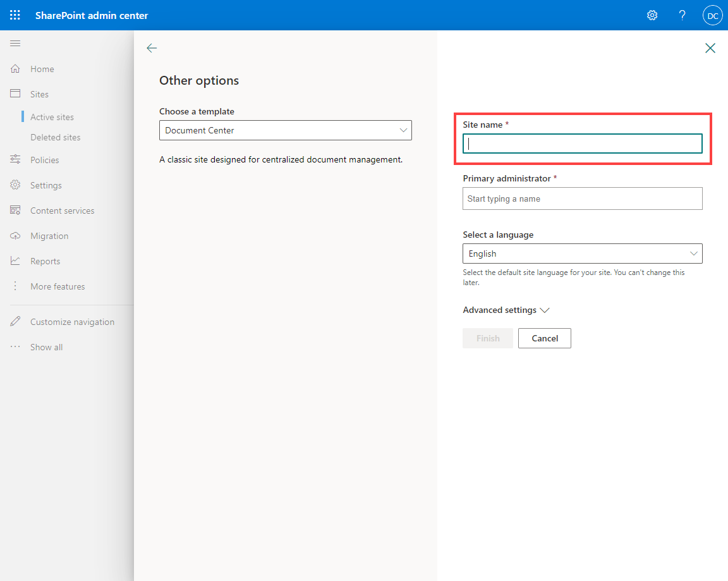Click the Home house icon
This screenshot has width=728, height=581.
(15, 69)
